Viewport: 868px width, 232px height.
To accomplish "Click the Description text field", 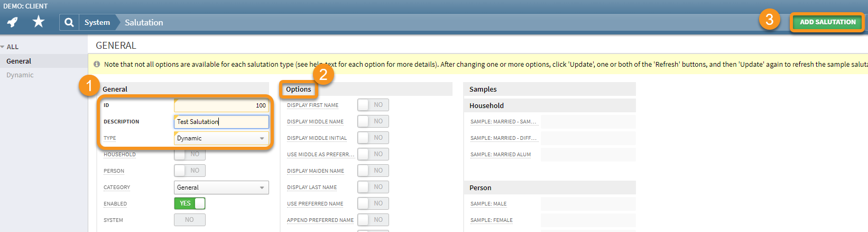I will [221, 122].
